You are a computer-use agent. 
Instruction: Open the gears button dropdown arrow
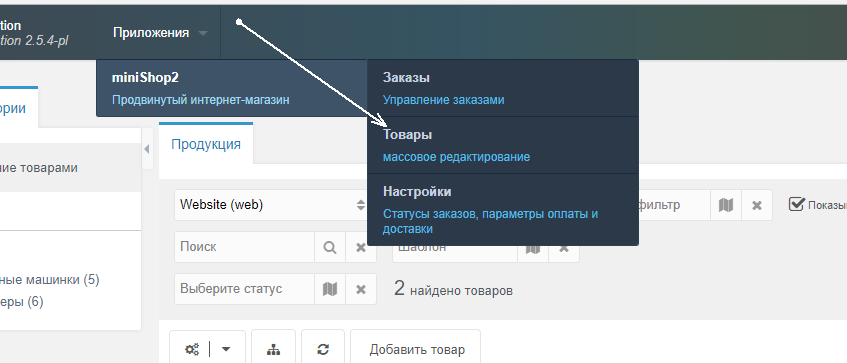coord(226,349)
